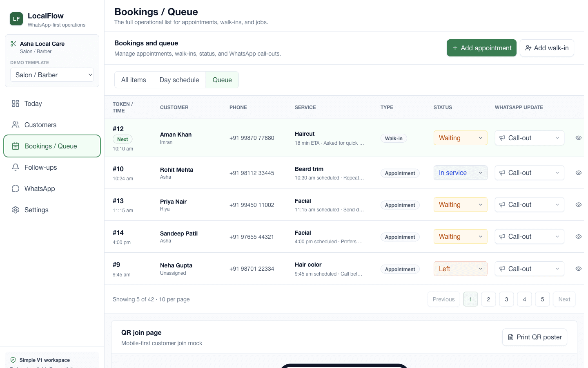This screenshot has width=588, height=368.
Task: Expand Call-out dropdown chevron for Aman Khan
Action: pyautogui.click(x=557, y=138)
